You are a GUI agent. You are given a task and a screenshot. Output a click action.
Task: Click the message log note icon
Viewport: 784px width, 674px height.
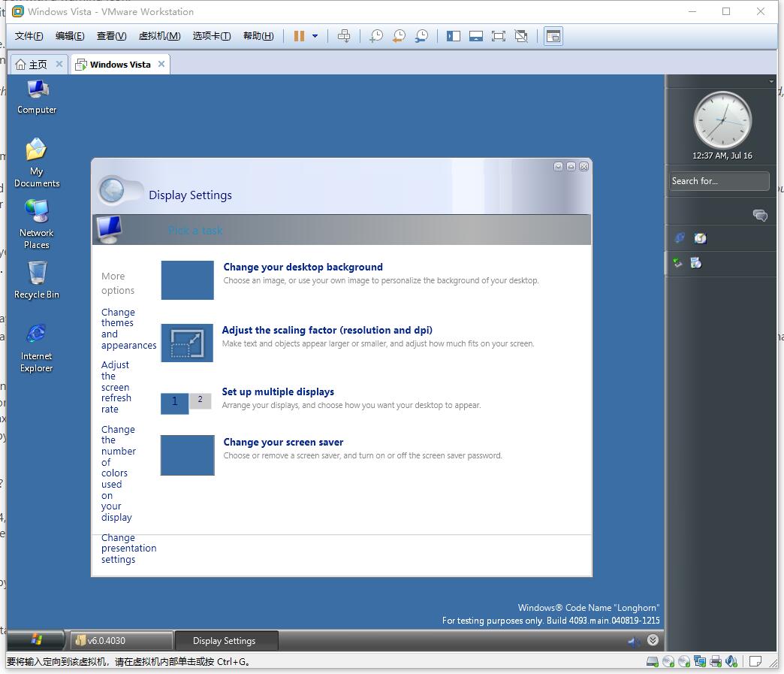(755, 661)
